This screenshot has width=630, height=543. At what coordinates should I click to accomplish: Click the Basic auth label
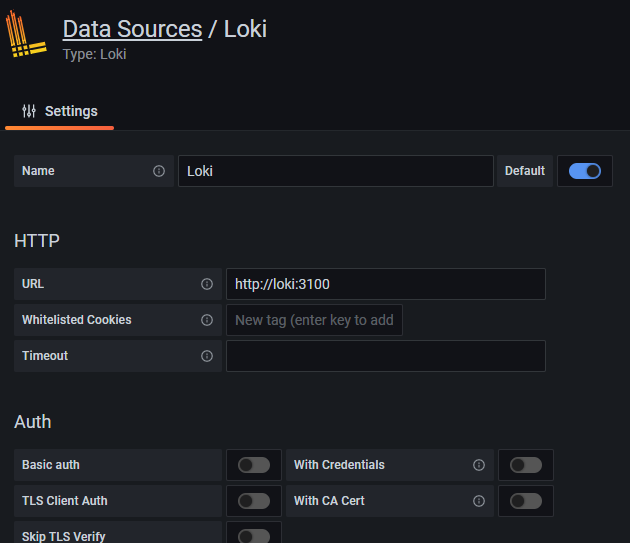coord(51,465)
